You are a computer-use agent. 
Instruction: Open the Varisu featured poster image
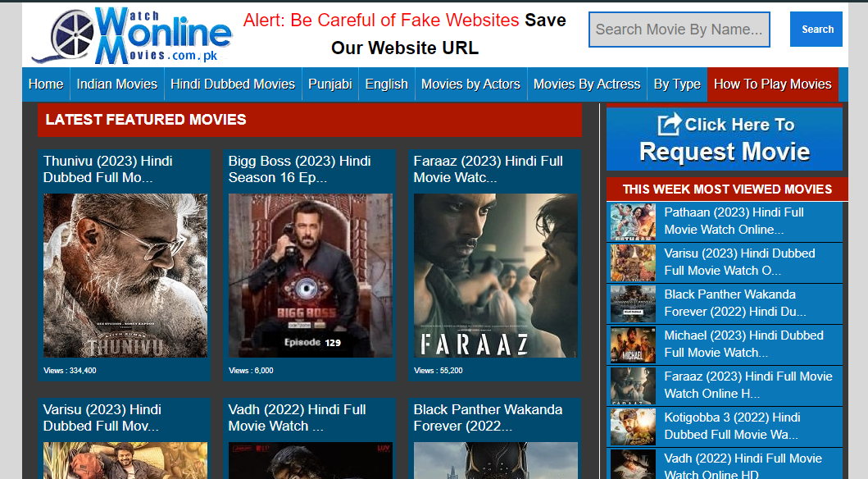[x=125, y=460]
